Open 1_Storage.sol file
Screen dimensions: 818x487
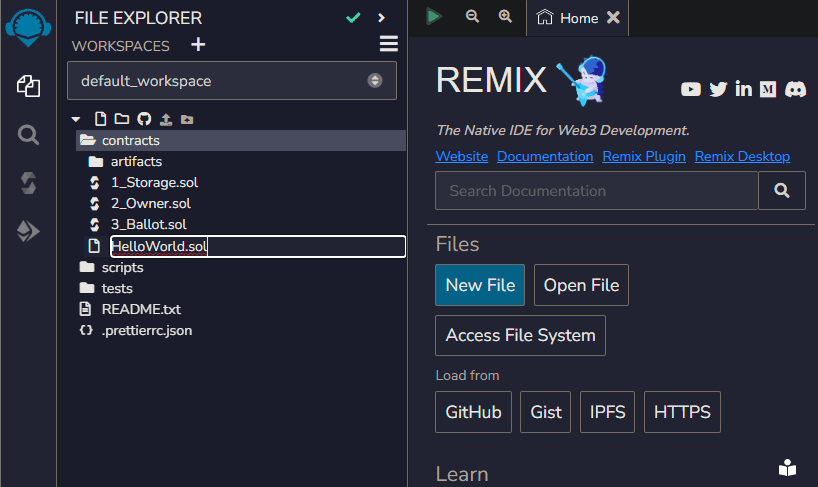coord(154,182)
